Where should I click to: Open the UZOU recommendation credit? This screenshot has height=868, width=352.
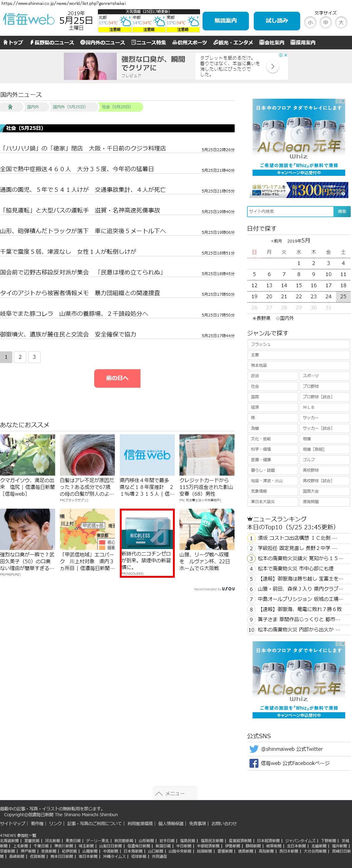click(214, 589)
